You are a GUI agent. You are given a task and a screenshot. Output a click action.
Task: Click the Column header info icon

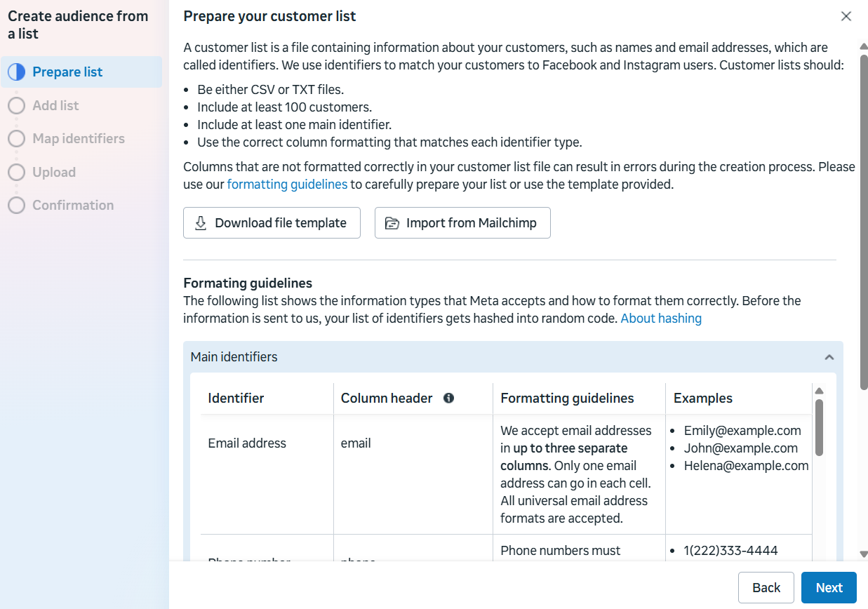pos(449,398)
